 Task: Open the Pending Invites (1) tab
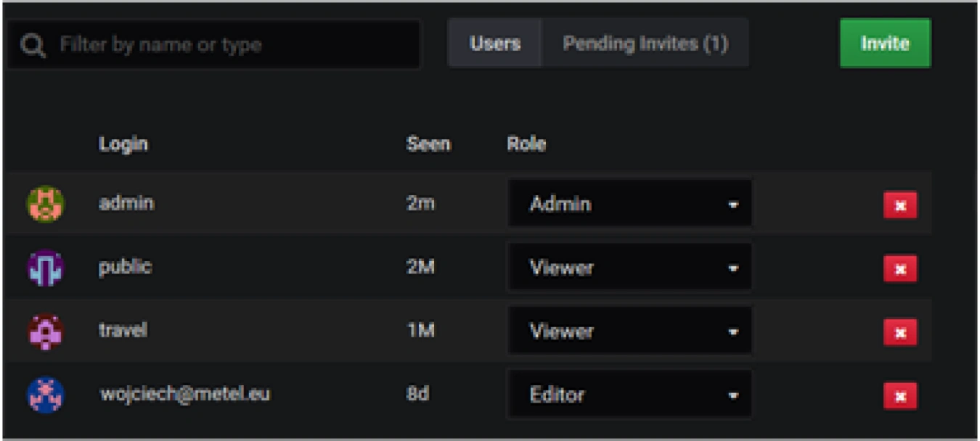pos(645,44)
